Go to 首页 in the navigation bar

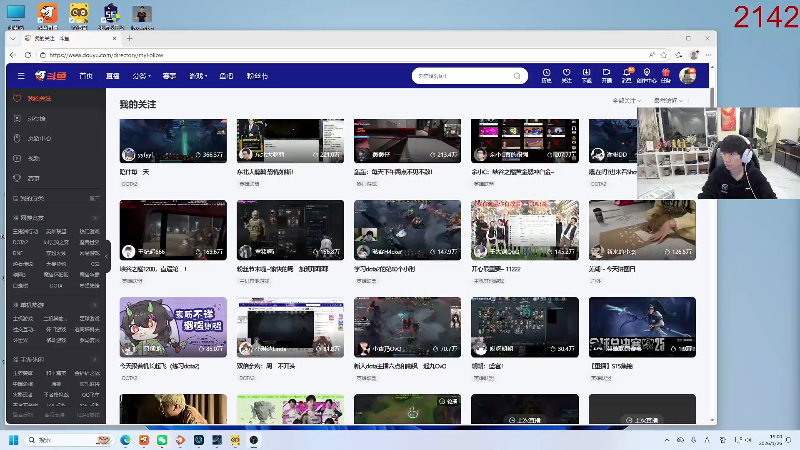(x=86, y=76)
